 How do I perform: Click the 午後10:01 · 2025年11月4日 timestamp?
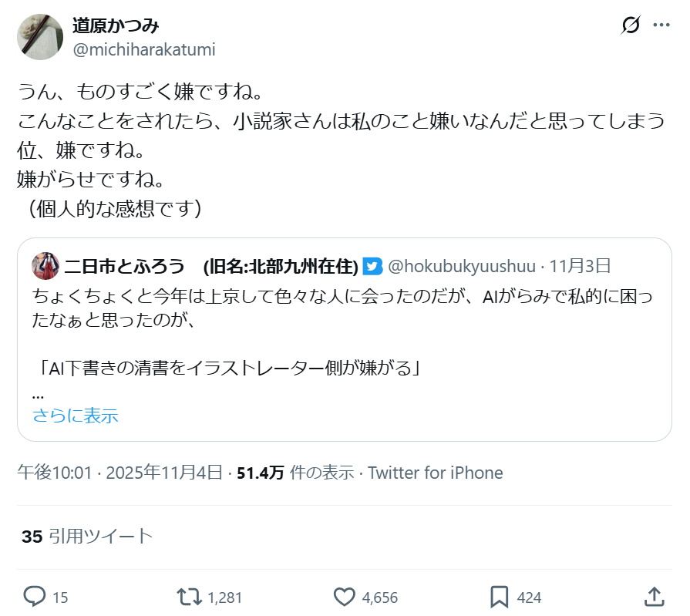pos(120,473)
